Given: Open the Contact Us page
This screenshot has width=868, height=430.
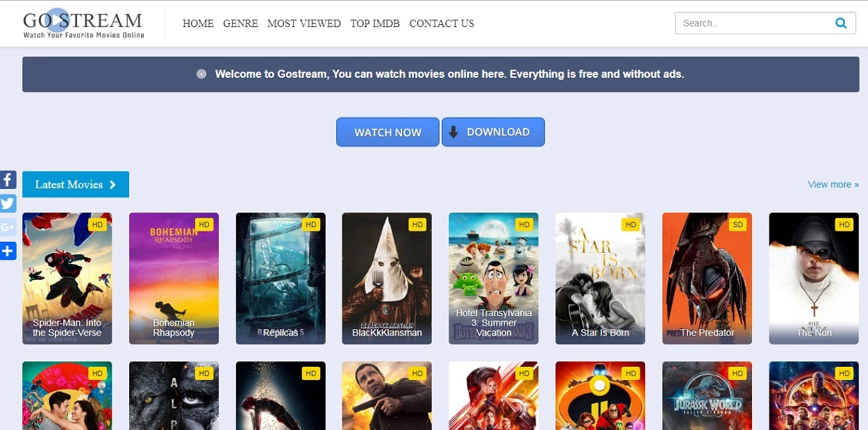Looking at the screenshot, I should [x=442, y=24].
